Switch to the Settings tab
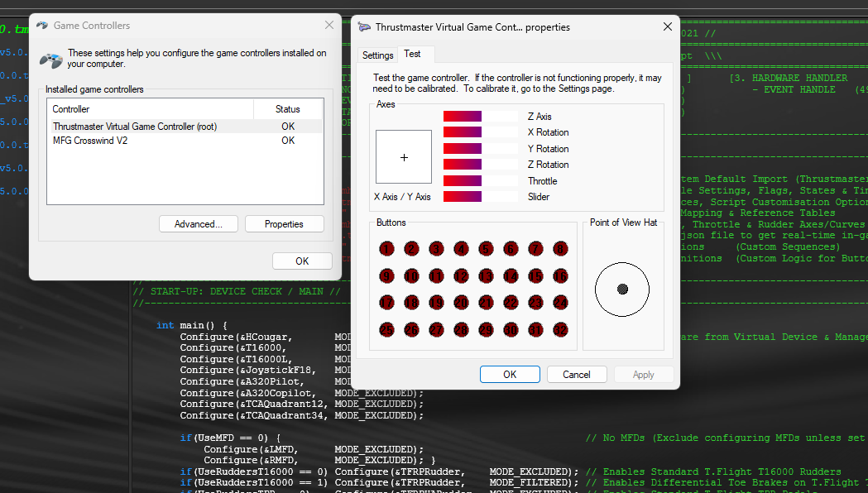868x493 pixels. (x=377, y=55)
